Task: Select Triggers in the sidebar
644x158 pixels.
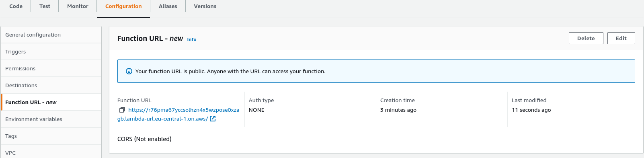Action: click(51, 51)
